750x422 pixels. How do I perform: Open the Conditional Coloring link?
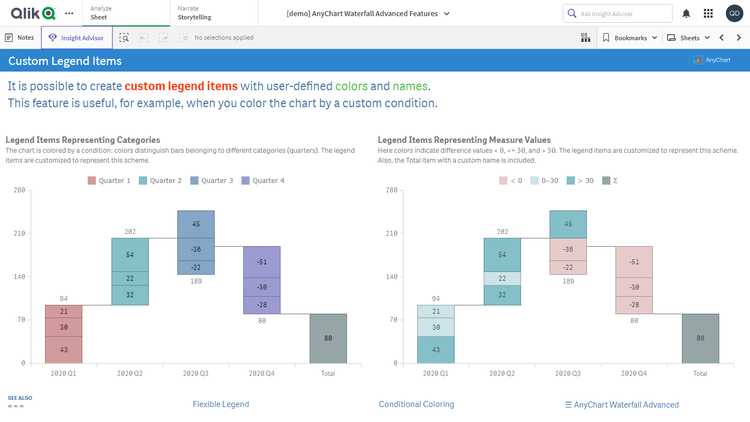416,404
